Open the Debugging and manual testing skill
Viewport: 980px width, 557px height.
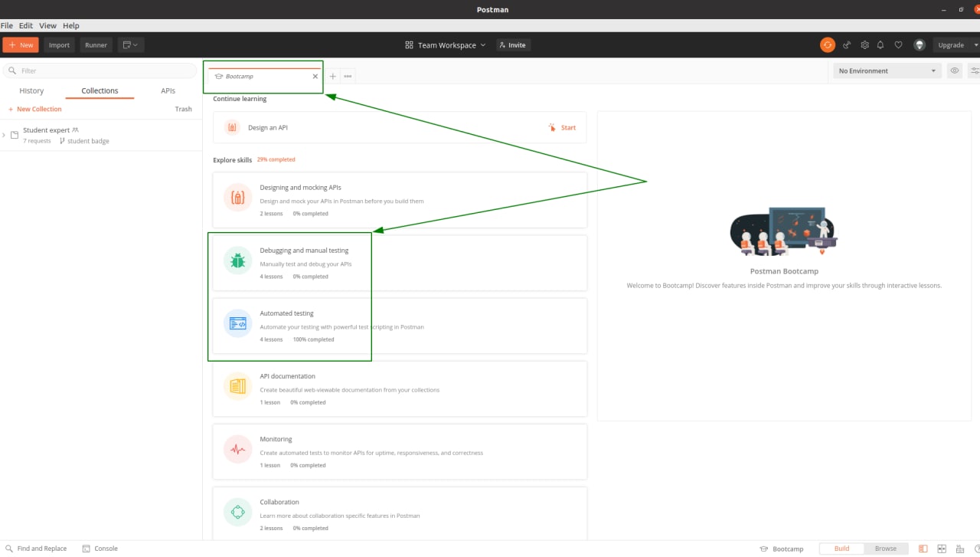[400, 263]
